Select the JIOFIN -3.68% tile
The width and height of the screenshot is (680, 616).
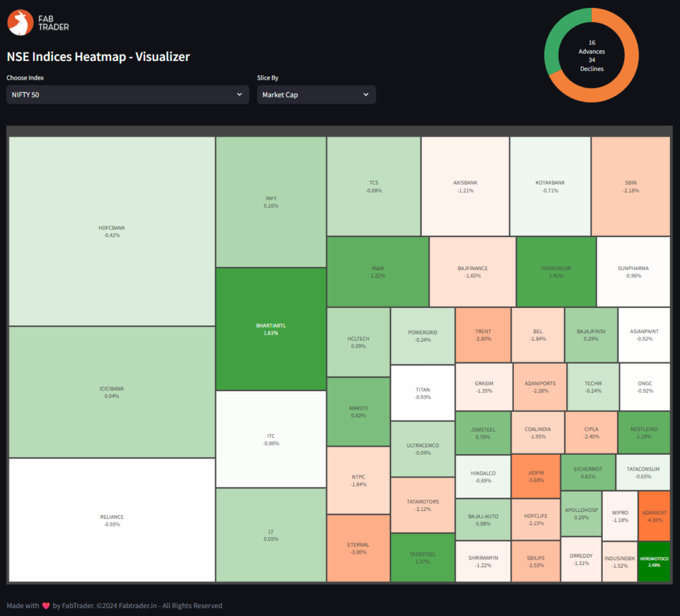coord(536,477)
